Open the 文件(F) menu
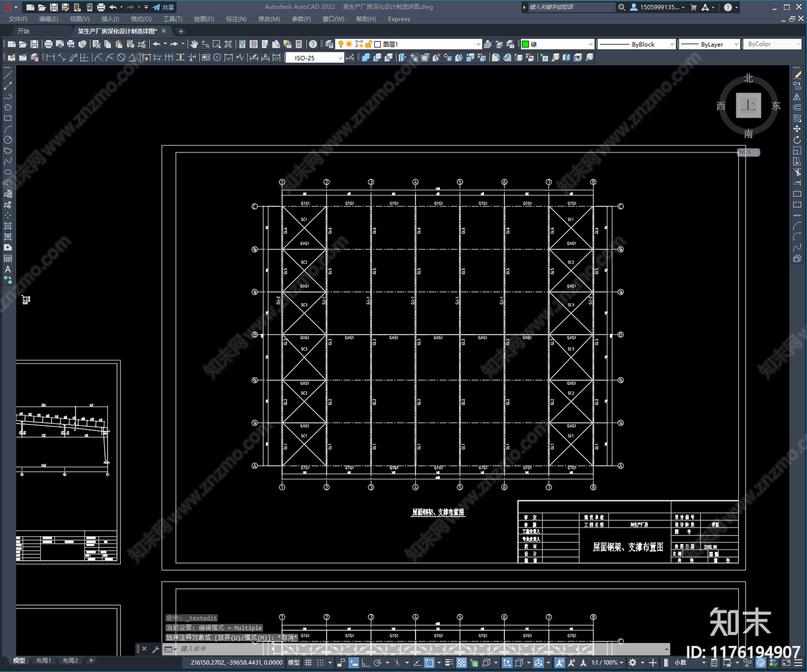Image resolution: width=807 pixels, height=672 pixels. pyautogui.click(x=18, y=19)
